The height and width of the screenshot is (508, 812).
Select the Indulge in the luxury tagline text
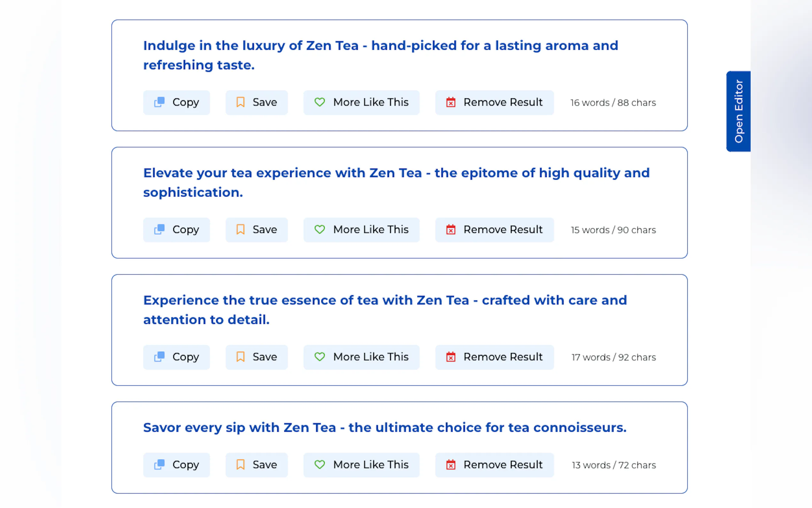tap(380, 55)
